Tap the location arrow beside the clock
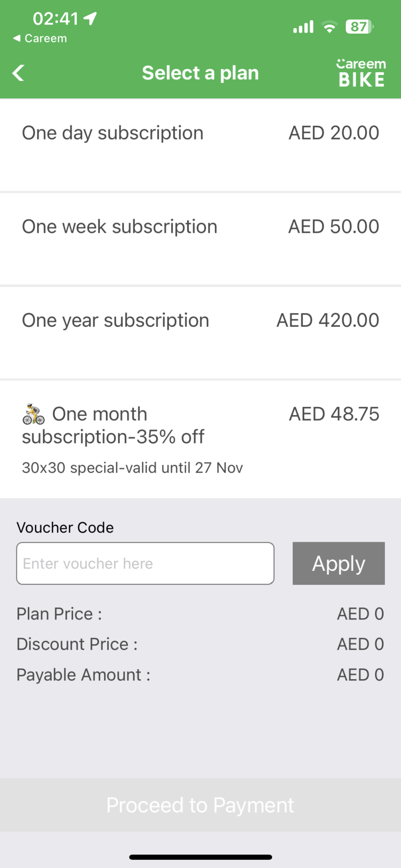This screenshot has height=868, width=401. click(90, 18)
